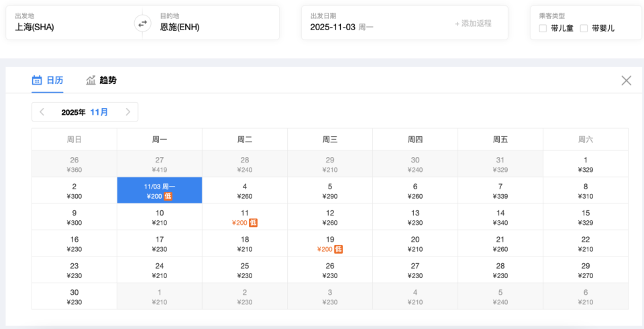Choose November 14 priced ¥340
Screen dimensions: 644x329
500,218
